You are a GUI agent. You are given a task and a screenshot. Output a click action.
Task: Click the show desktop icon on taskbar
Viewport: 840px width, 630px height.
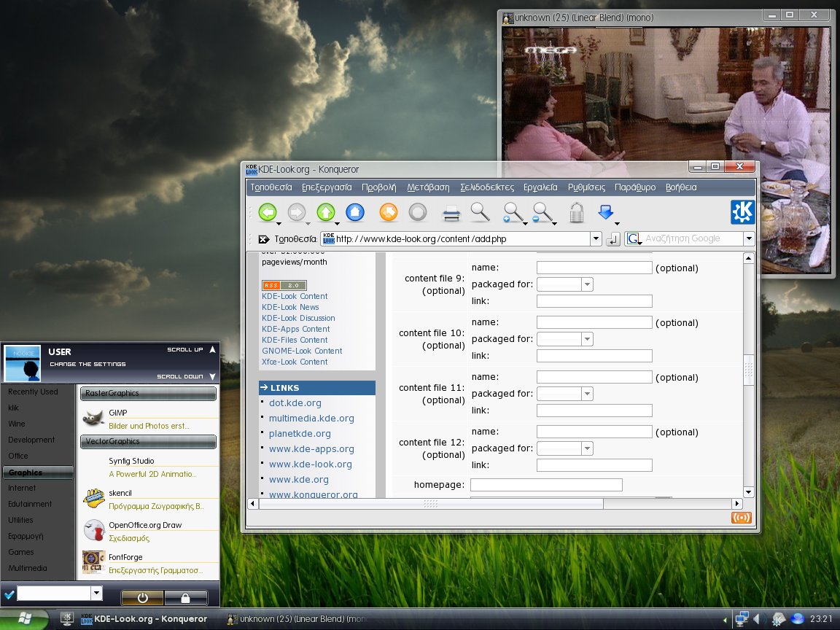[66, 619]
